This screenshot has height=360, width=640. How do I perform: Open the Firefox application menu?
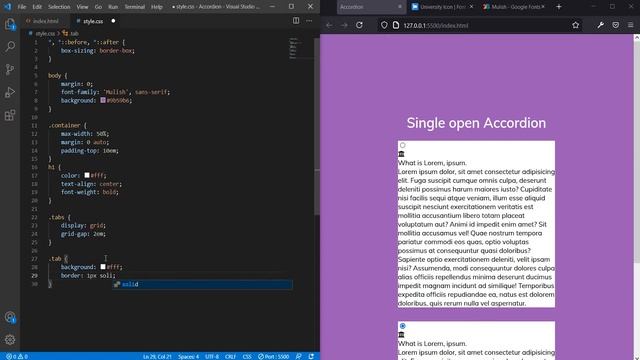[x=631, y=25]
